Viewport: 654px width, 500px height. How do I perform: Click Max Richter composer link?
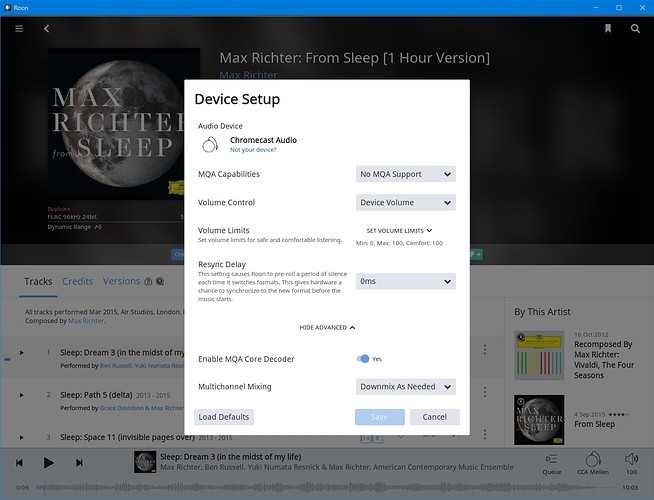coord(86,321)
